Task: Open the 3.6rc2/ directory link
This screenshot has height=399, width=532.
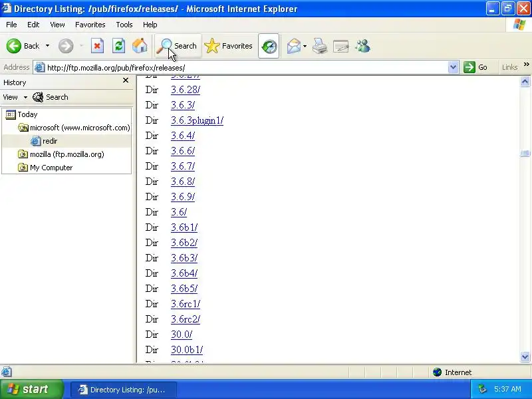Action: pyautogui.click(x=186, y=319)
